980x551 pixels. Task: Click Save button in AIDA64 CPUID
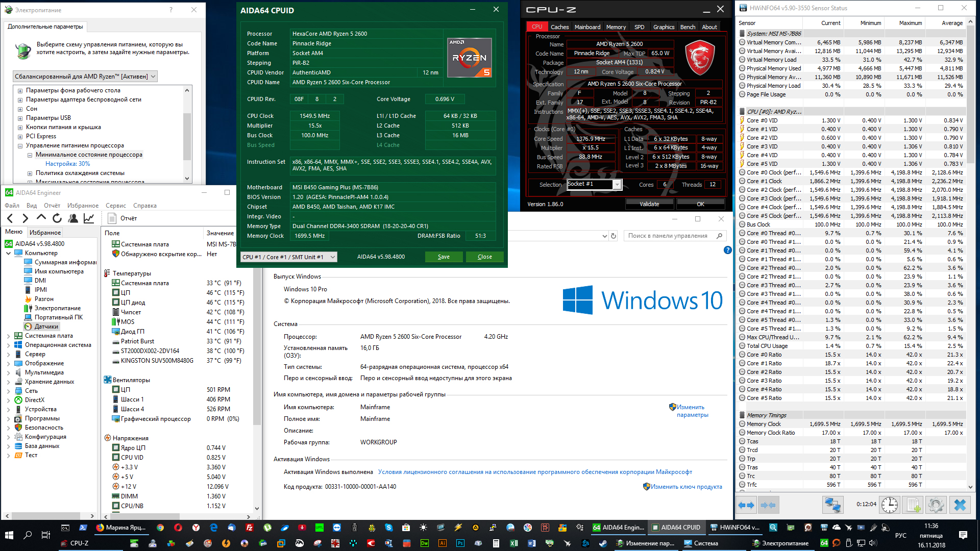(444, 257)
